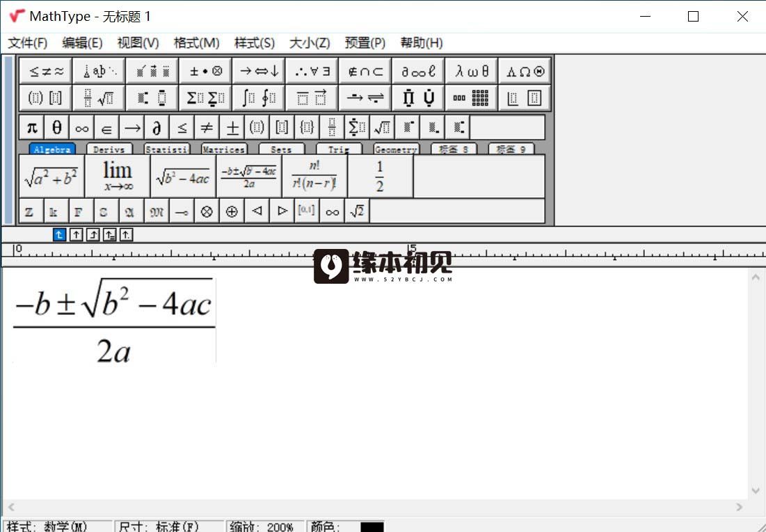Select the left-aligned tab stop button
This screenshot has width=766, height=532.
59,235
